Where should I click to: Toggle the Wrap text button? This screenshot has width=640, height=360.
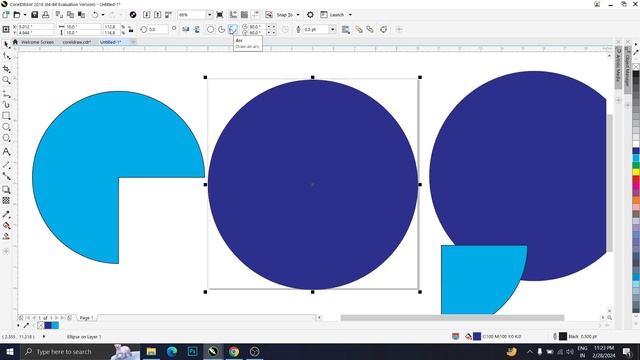click(346, 29)
